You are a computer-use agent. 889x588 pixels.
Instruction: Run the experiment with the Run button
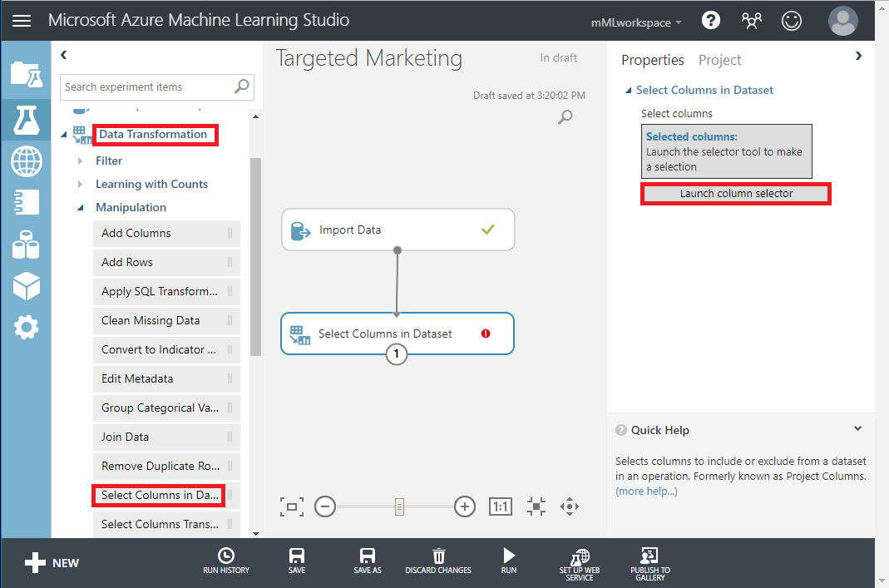pyautogui.click(x=509, y=561)
